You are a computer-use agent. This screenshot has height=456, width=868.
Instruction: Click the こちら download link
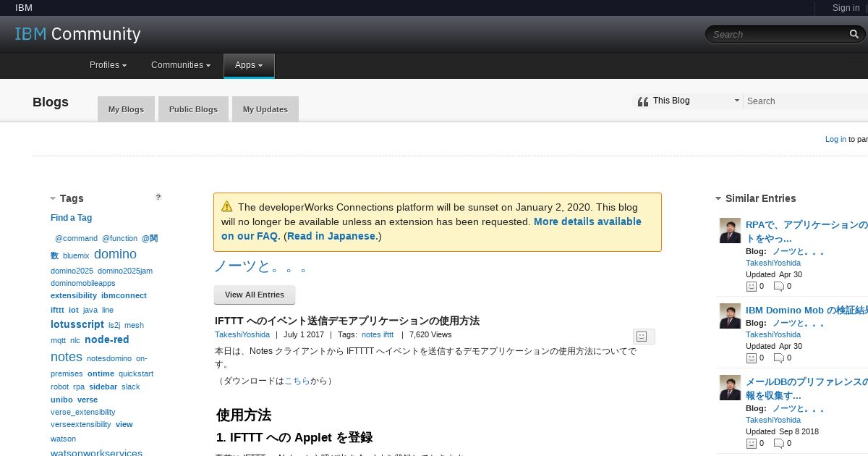297,381
